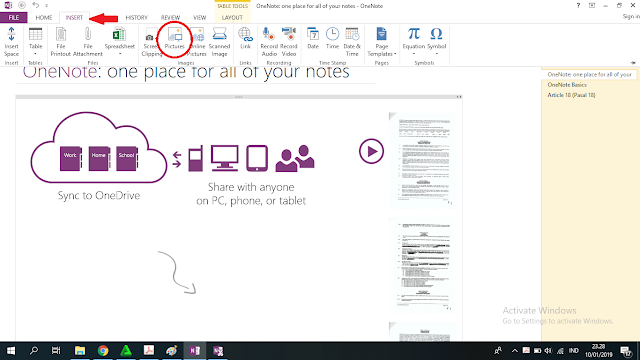Expand the Symbol dropdown arrow
640x360 pixels.
(436, 54)
